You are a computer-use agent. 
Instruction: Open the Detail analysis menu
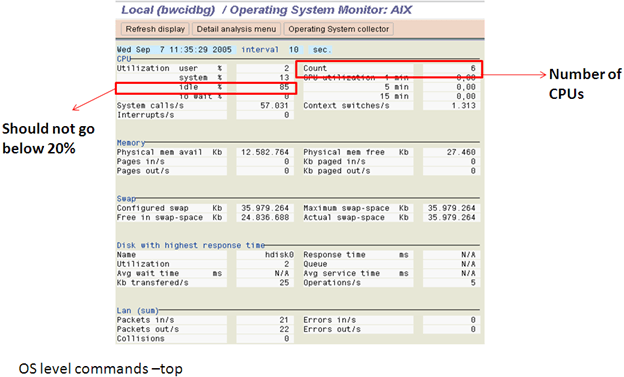236,29
